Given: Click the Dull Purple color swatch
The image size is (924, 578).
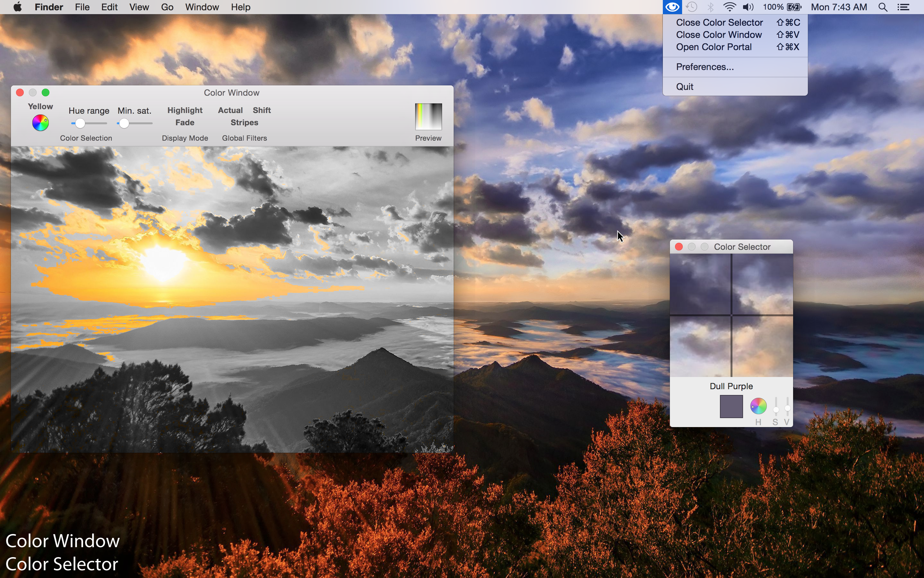Looking at the screenshot, I should 731,406.
